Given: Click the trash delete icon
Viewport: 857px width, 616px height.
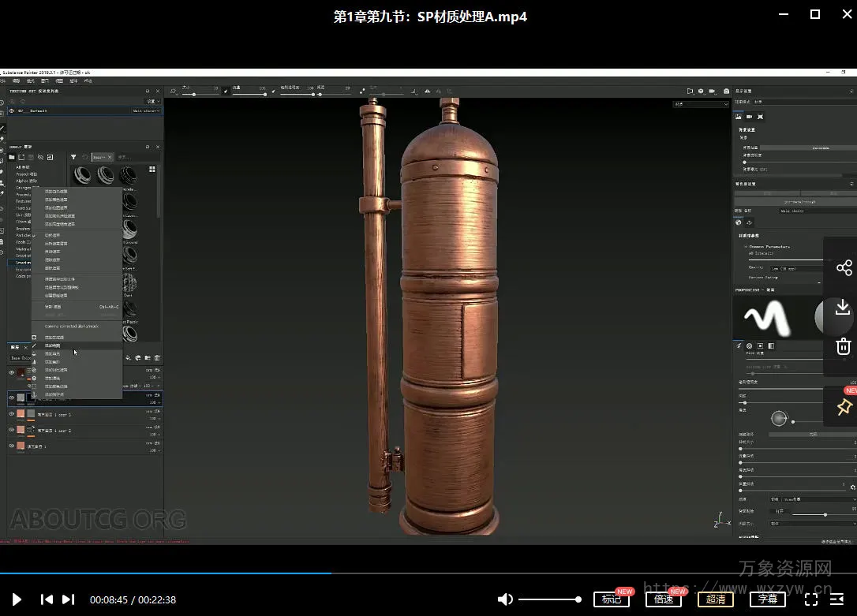Looking at the screenshot, I should pyautogui.click(x=844, y=346).
